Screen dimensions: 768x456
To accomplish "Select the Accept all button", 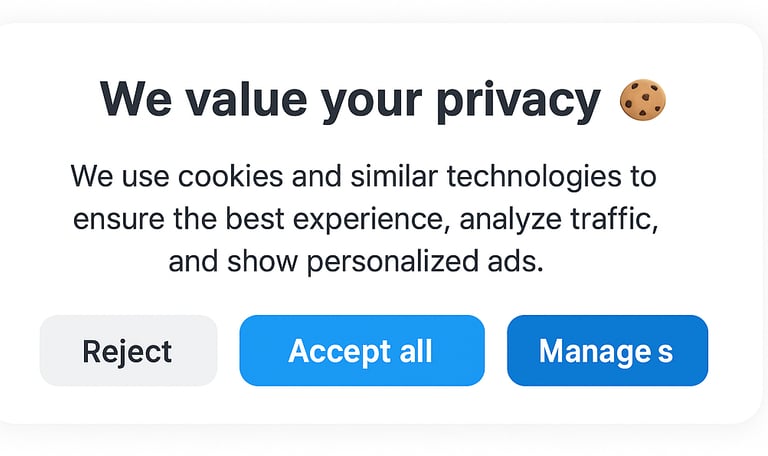I will pos(362,351).
